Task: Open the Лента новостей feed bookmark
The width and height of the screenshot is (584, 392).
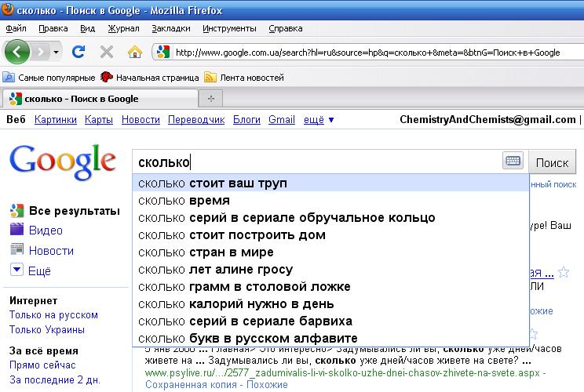Action: (x=244, y=78)
